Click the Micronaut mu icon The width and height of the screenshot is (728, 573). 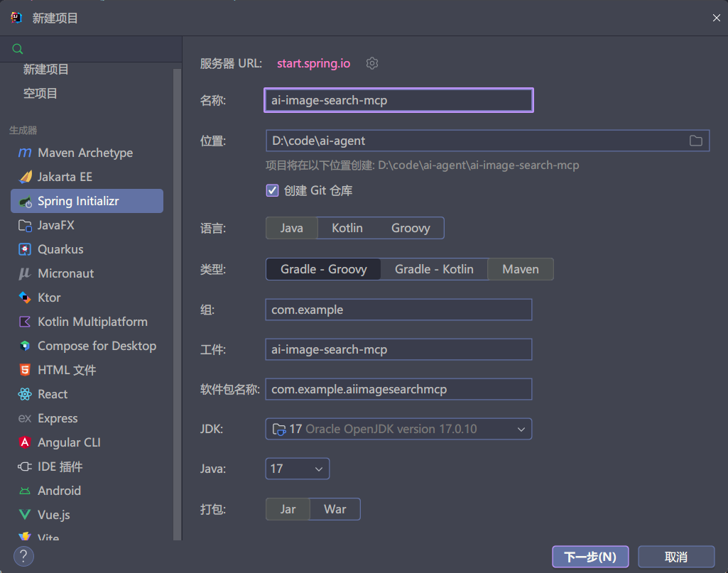(x=25, y=274)
